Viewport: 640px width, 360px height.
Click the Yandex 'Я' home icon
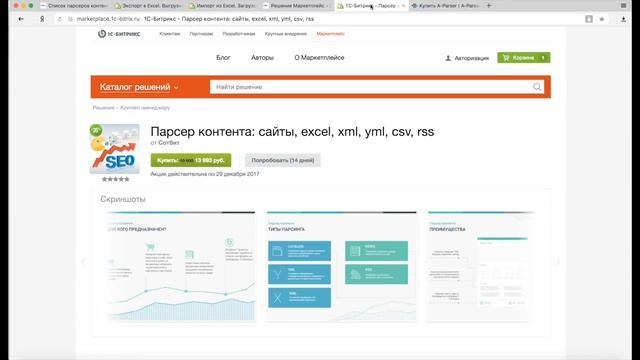[x=42, y=19]
